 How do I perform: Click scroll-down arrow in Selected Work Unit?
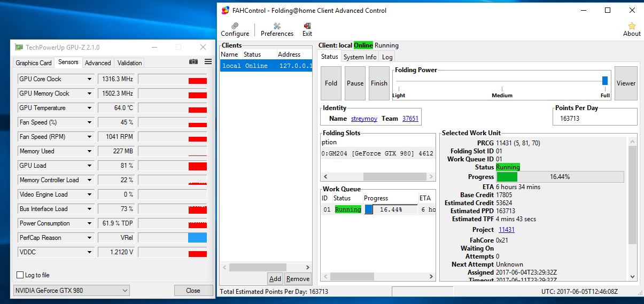point(632,277)
